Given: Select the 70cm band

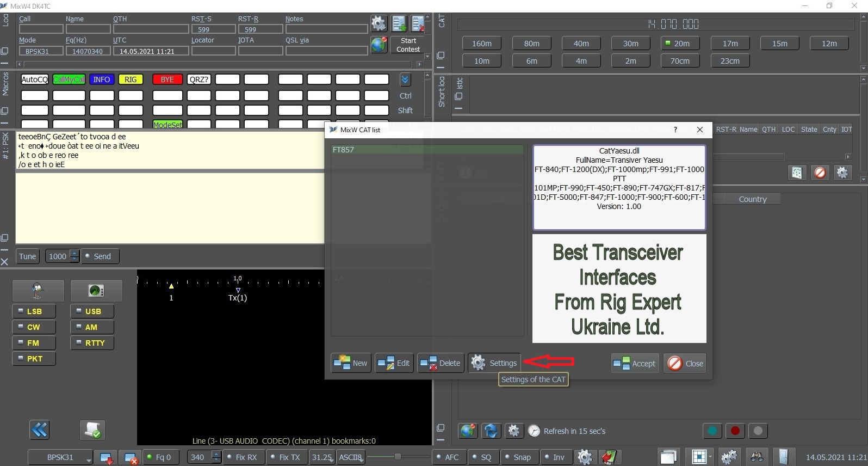Looking at the screenshot, I should pyautogui.click(x=680, y=61).
